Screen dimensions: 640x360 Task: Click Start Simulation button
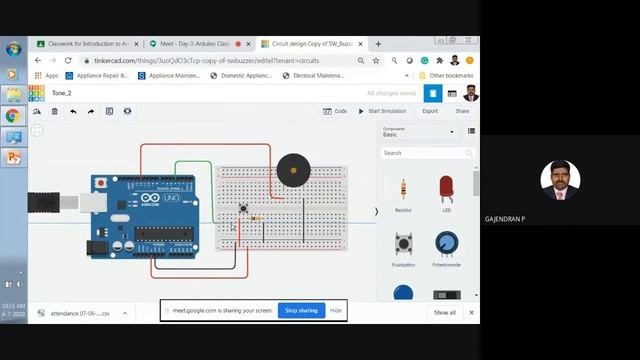382,111
